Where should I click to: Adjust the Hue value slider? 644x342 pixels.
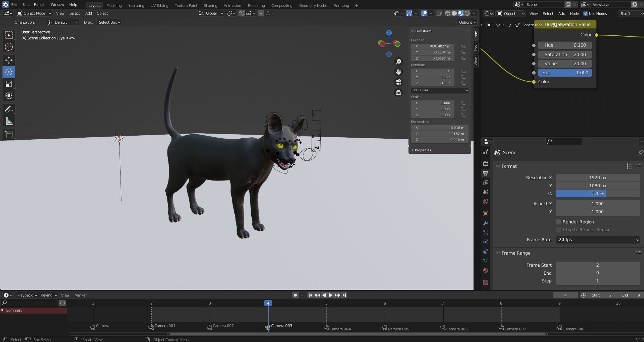point(565,45)
